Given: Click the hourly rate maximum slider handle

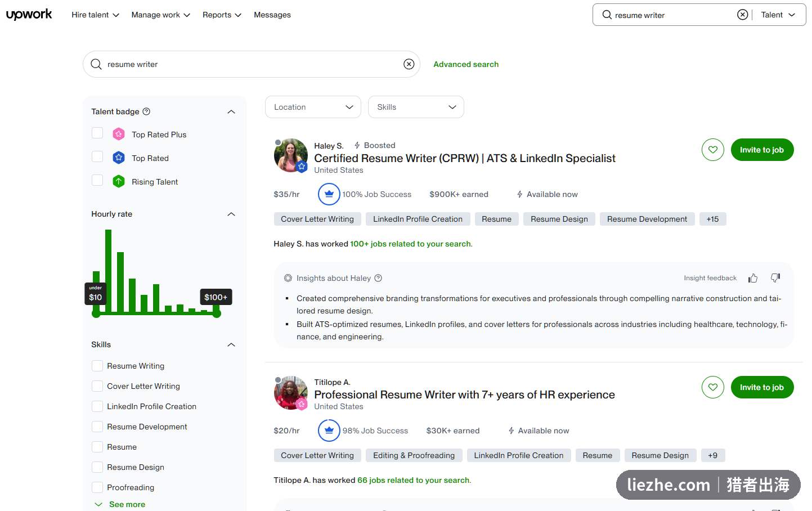Looking at the screenshot, I should tap(217, 313).
